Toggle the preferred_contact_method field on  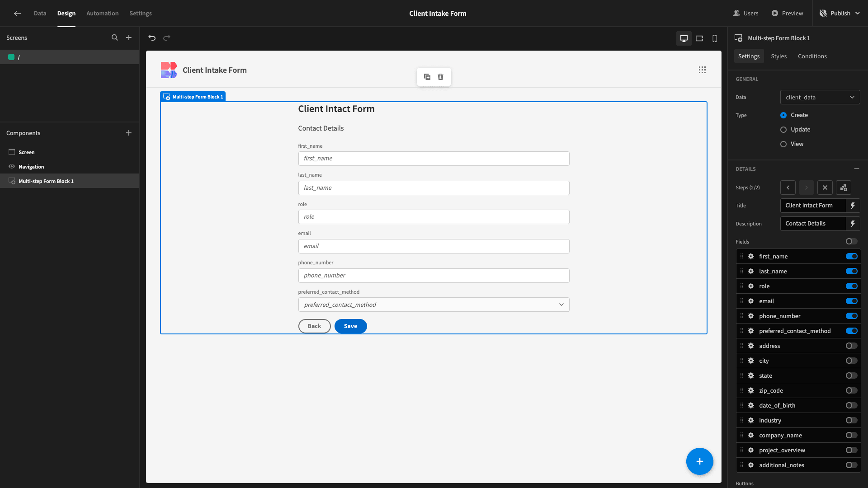click(x=851, y=331)
